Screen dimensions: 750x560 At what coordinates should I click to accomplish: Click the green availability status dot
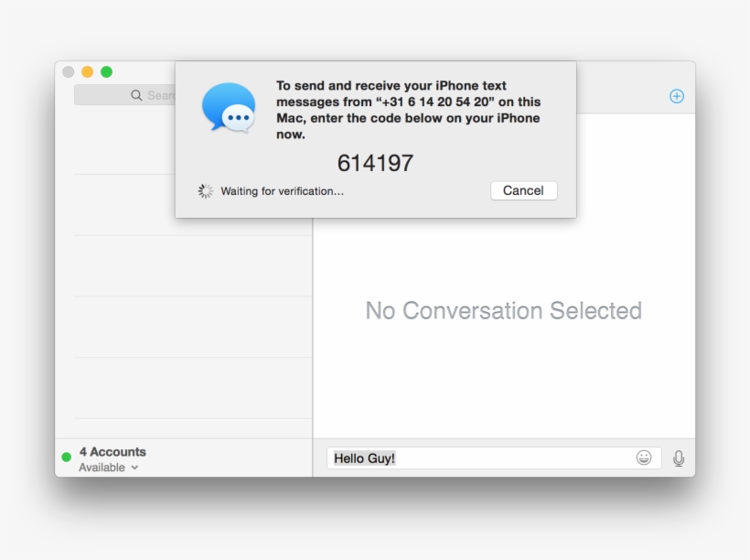(66, 452)
